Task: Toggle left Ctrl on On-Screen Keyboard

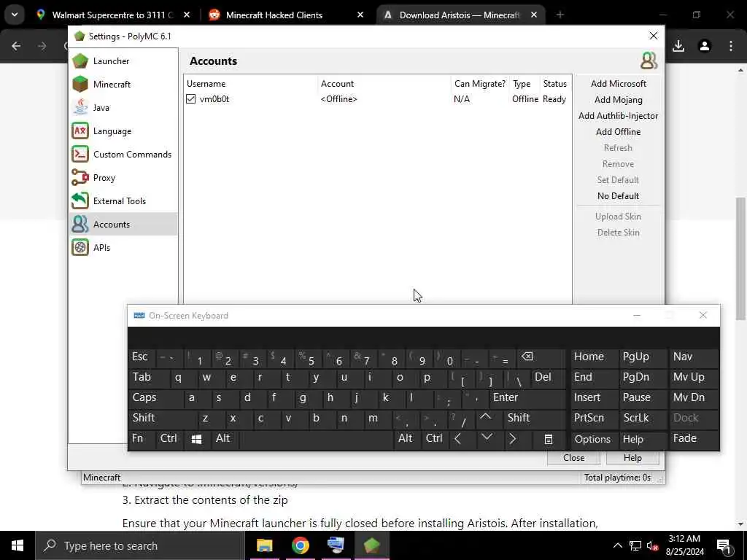Action: tap(169, 438)
